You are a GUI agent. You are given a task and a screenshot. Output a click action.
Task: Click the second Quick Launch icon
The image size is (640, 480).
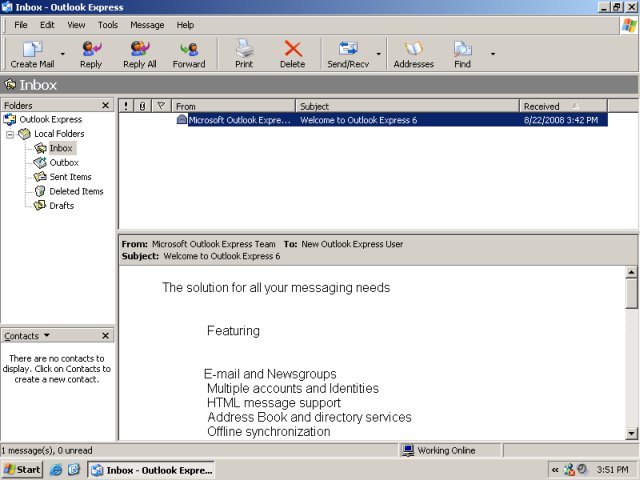[x=74, y=470]
